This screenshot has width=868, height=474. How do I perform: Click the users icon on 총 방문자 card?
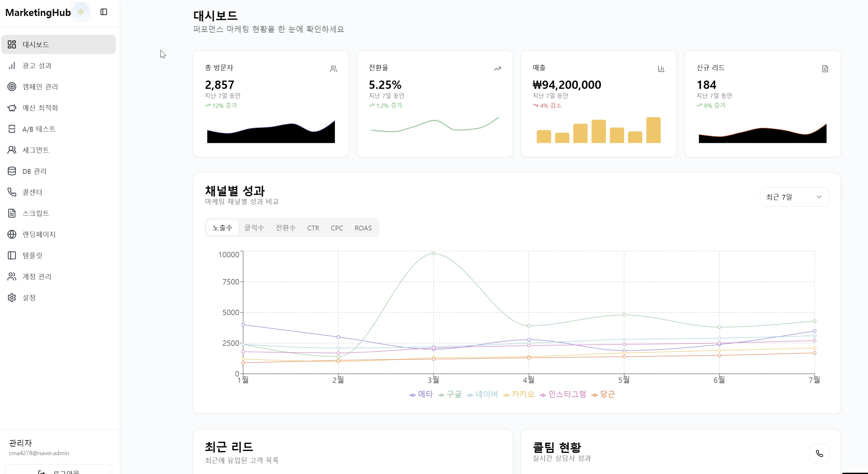click(333, 69)
